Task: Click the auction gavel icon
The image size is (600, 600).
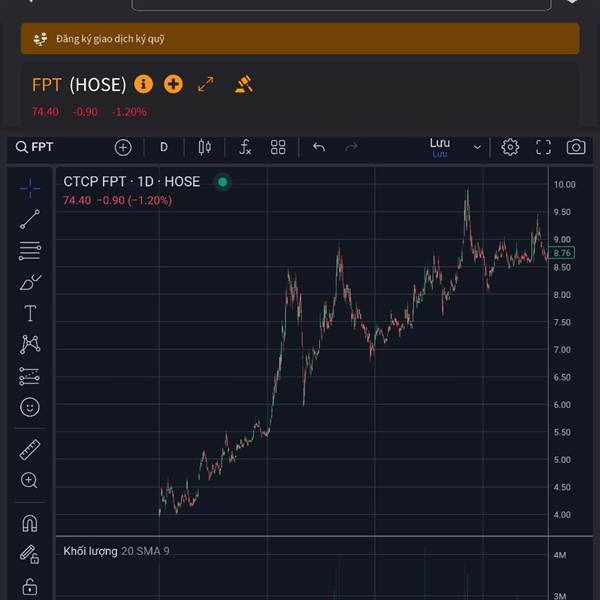Action: pyautogui.click(x=244, y=84)
